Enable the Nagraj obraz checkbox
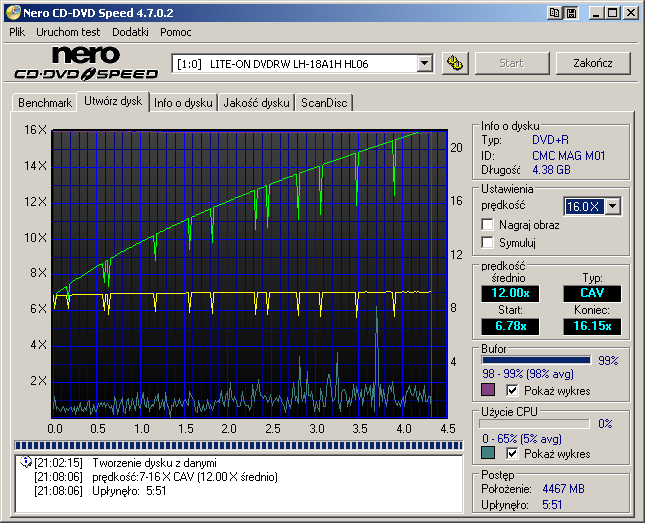645x523 pixels. click(x=487, y=225)
